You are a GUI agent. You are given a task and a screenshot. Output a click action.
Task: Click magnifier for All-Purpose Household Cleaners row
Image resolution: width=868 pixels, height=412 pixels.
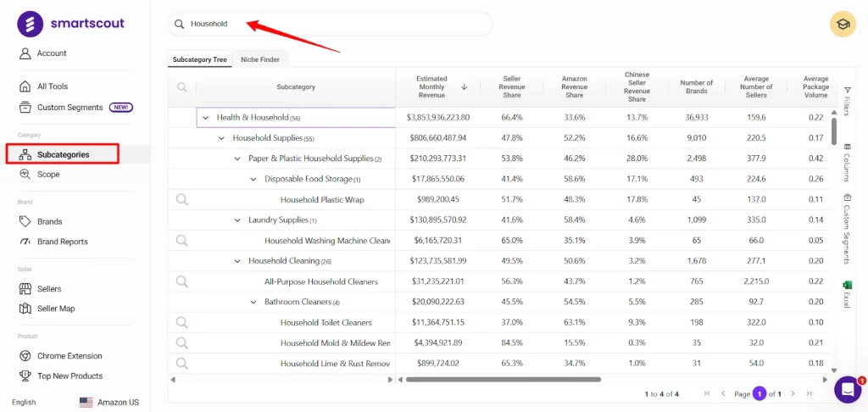tap(182, 281)
